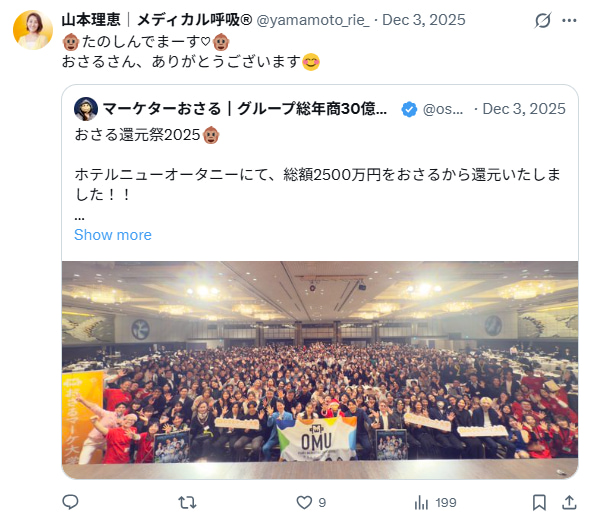The image size is (590, 521).
Task: Open the group photo in quoted tweet
Action: 320,370
